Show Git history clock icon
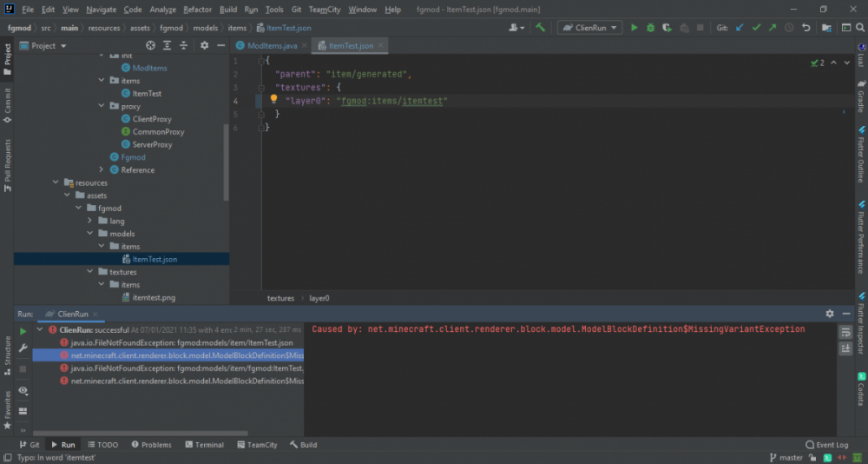Screen dimensions: 868x464 coord(789,27)
